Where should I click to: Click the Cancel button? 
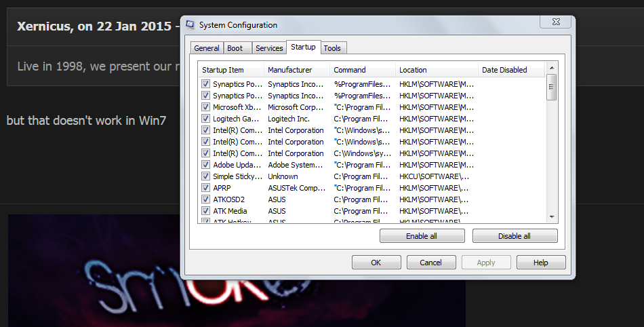(431, 263)
